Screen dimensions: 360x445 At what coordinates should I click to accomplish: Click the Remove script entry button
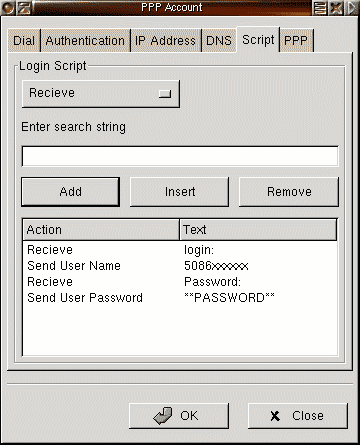tap(289, 192)
